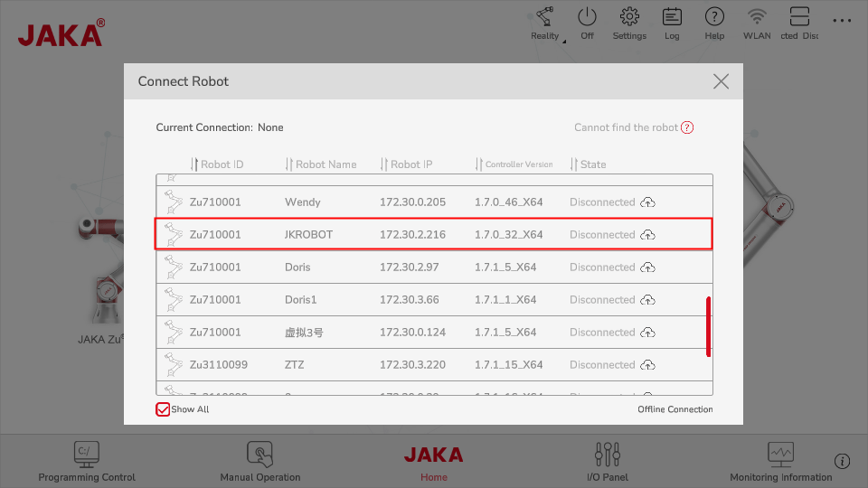Open Settings gear icon
The image size is (868, 488).
pyautogui.click(x=629, y=17)
